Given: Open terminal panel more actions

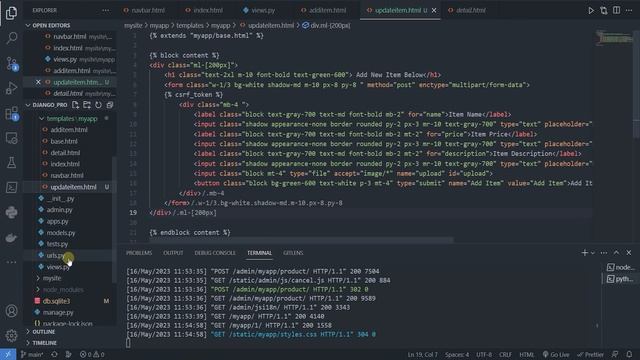Looking at the screenshot, I should (604, 253).
